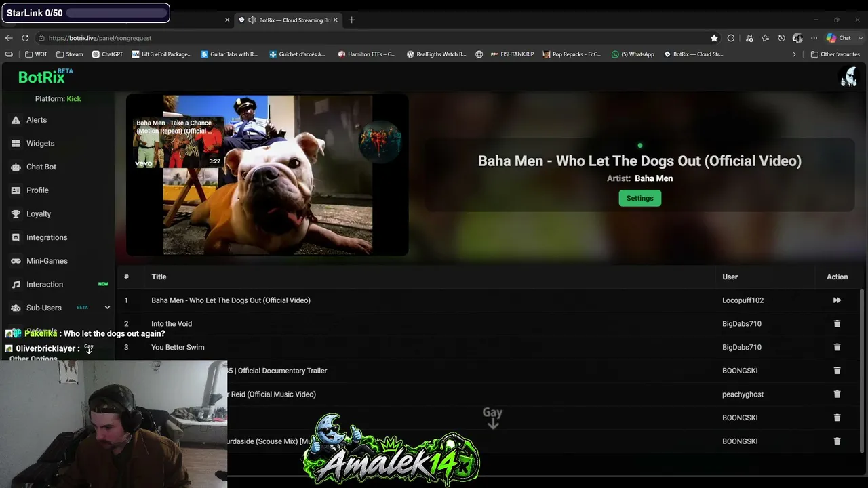Image resolution: width=868 pixels, height=488 pixels.
Task: Open the Pop Repacks bookmark
Action: [572, 54]
